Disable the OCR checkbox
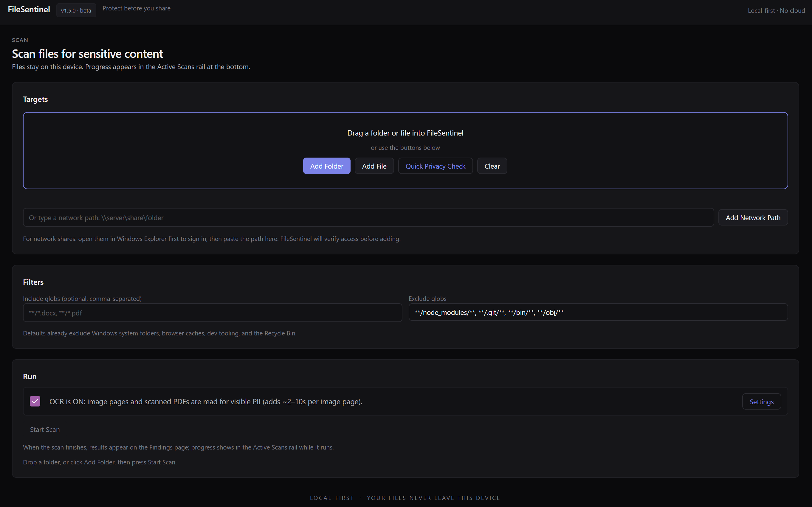 tap(35, 401)
